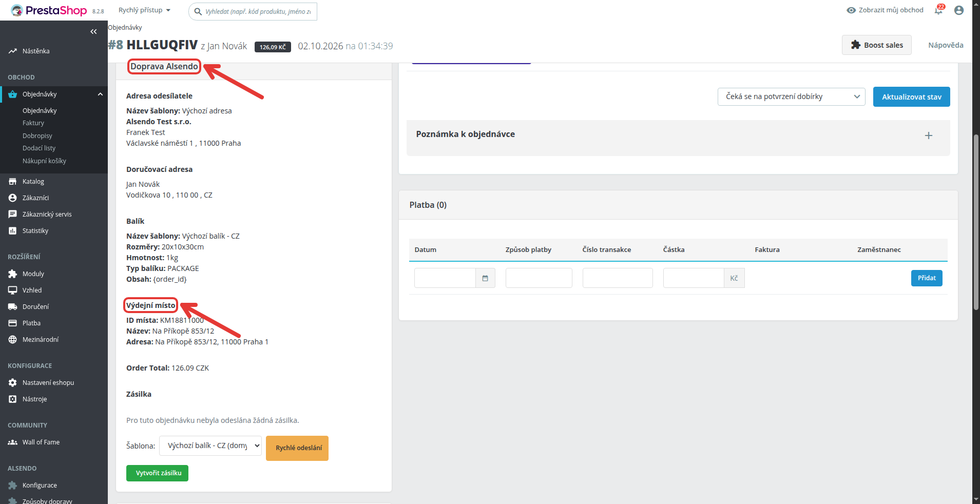The height and width of the screenshot is (504, 980).
Task: Collapse the sidebar with double-chevron icon
Action: [93, 32]
